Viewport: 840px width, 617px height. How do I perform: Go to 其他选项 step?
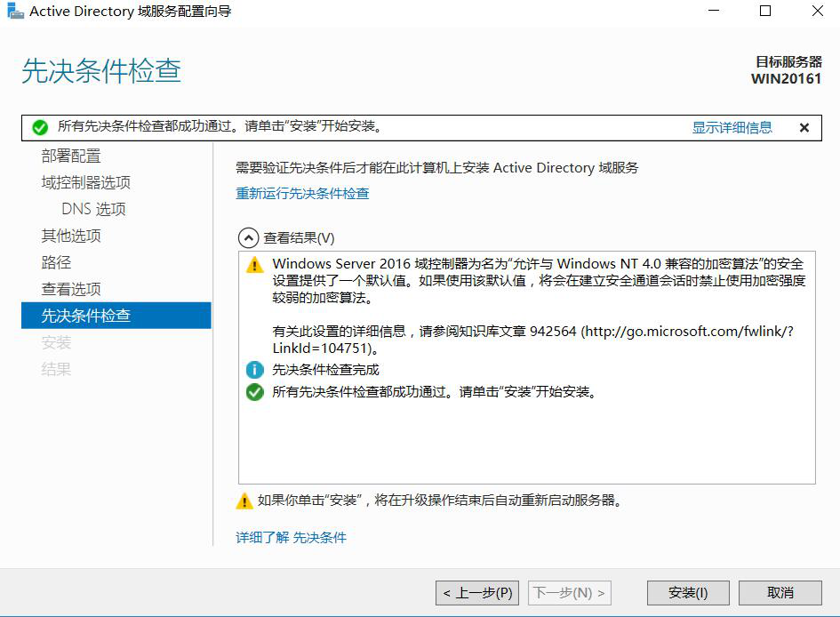(x=71, y=236)
